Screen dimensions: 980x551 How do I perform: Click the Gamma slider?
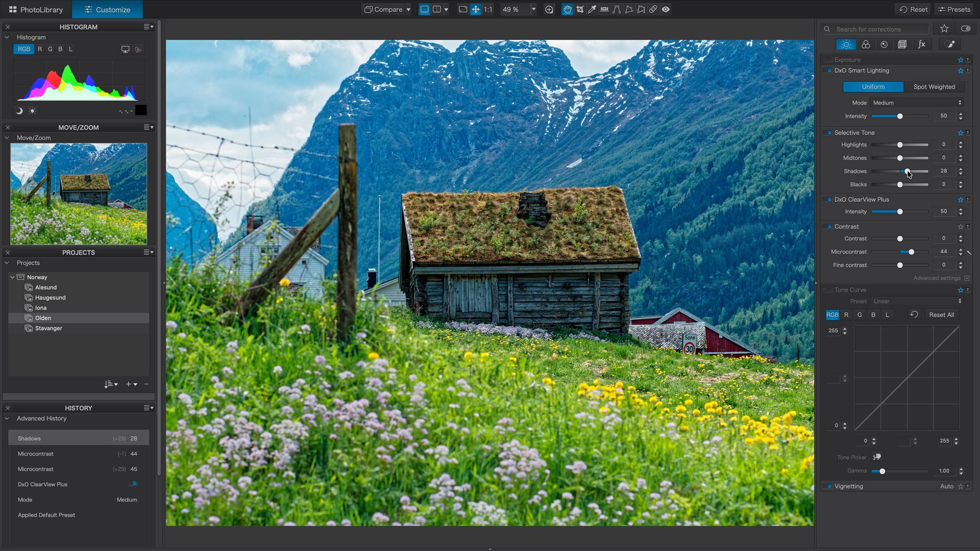click(x=900, y=471)
